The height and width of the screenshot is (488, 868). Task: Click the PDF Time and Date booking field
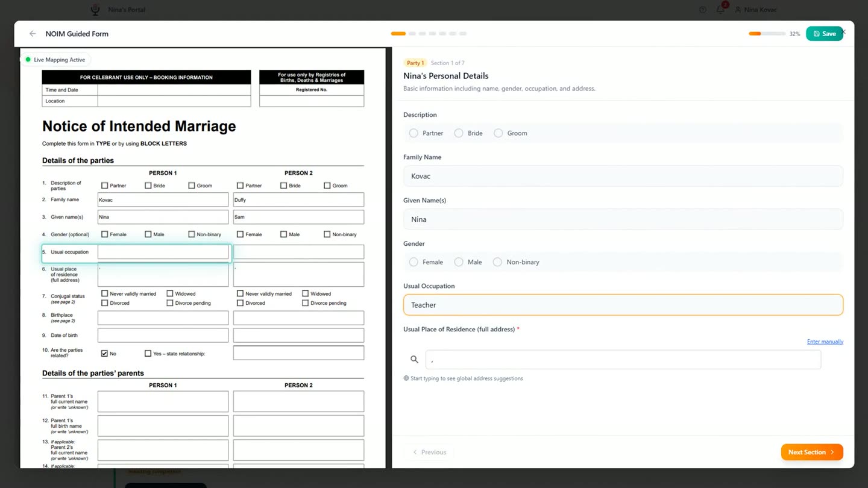coord(174,90)
